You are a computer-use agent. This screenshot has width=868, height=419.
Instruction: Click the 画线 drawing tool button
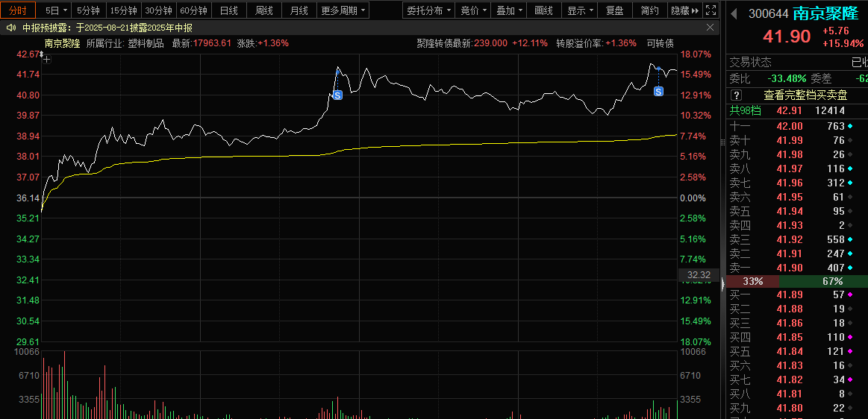tap(543, 10)
